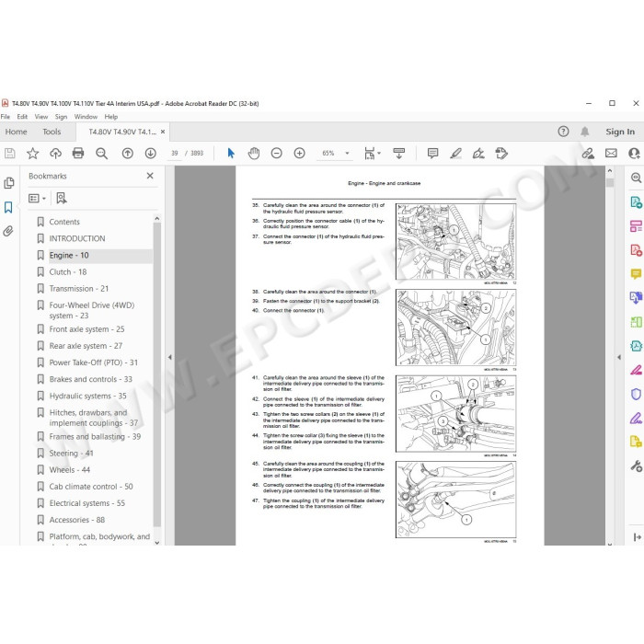Click the help question mark icon

[563, 132]
